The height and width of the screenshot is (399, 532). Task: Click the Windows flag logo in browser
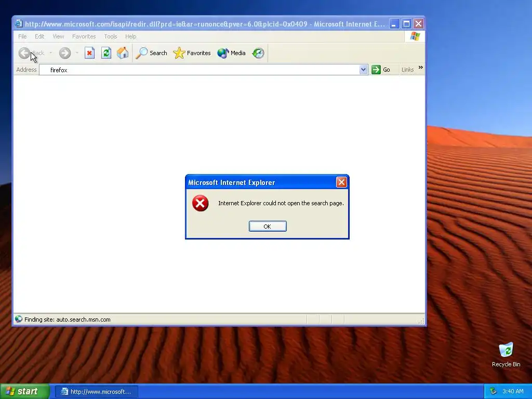coord(415,36)
